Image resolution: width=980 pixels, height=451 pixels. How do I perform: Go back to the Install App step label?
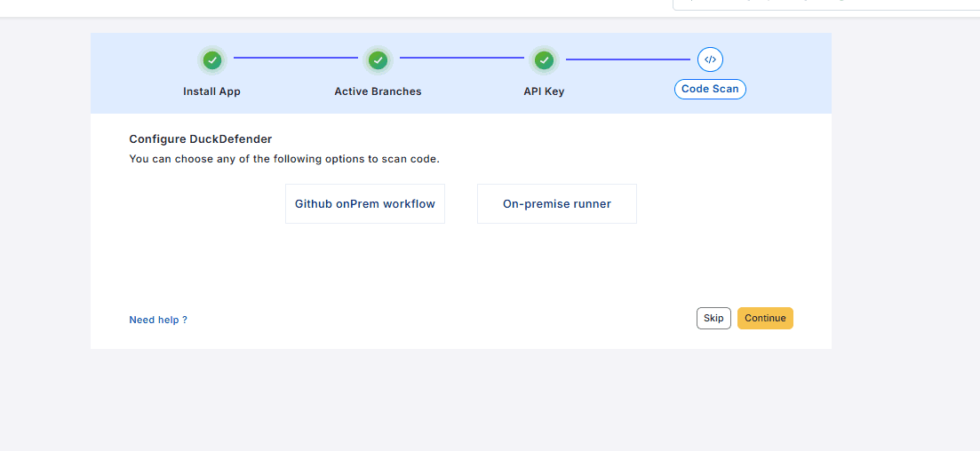(211, 91)
